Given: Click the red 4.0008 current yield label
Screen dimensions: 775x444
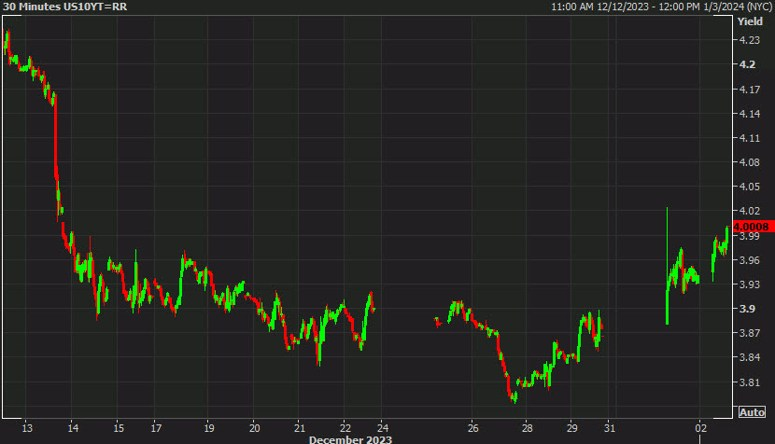Looking at the screenshot, I should coord(753,226).
